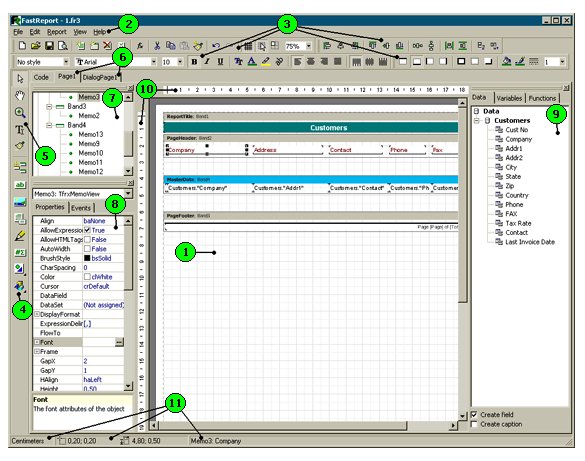Open the Arial font name dropdown
This screenshot has height=461, width=585.
[x=154, y=62]
